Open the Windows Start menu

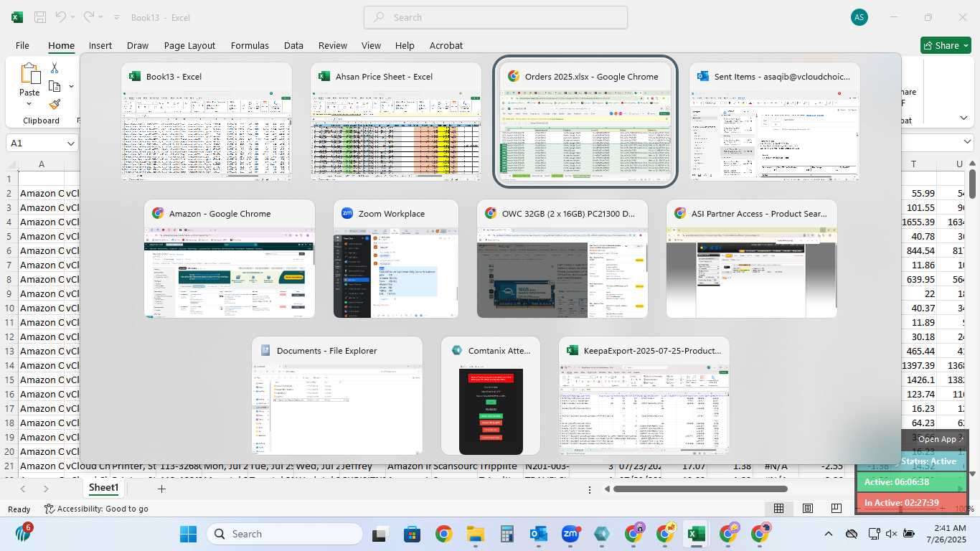188,534
